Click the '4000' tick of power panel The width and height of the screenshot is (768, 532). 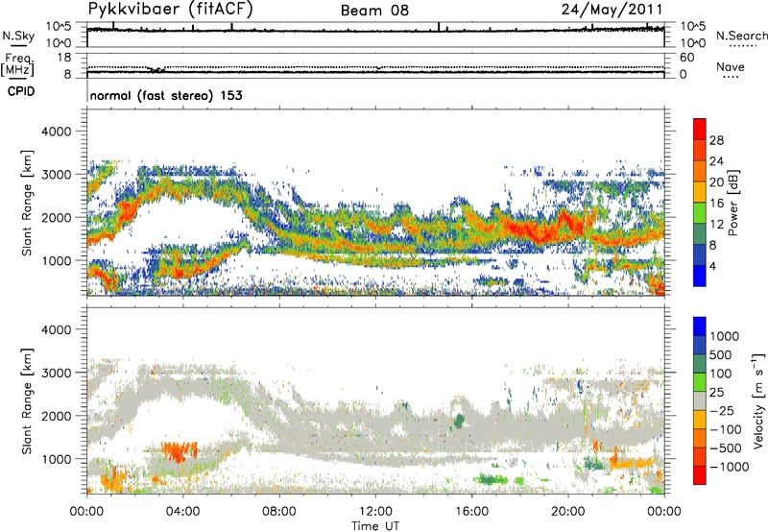click(x=56, y=132)
